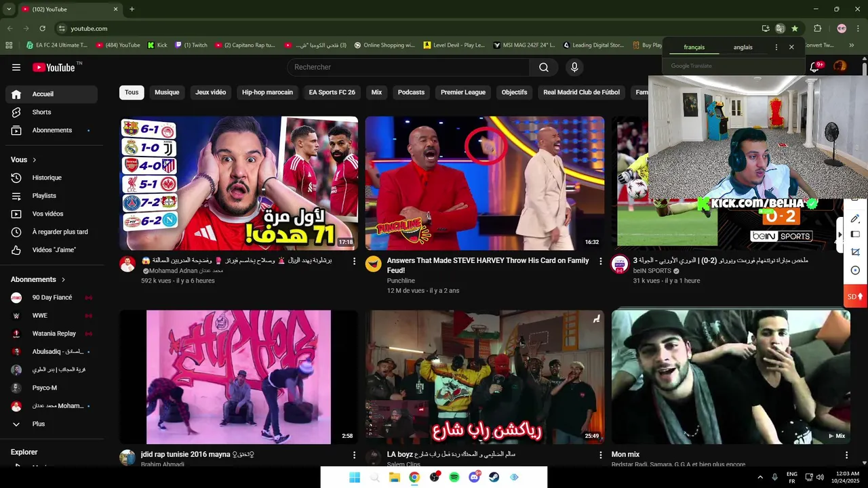The height and width of the screenshot is (488, 868).
Task: Open options for Mohamad Adnan video
Action: click(354, 261)
